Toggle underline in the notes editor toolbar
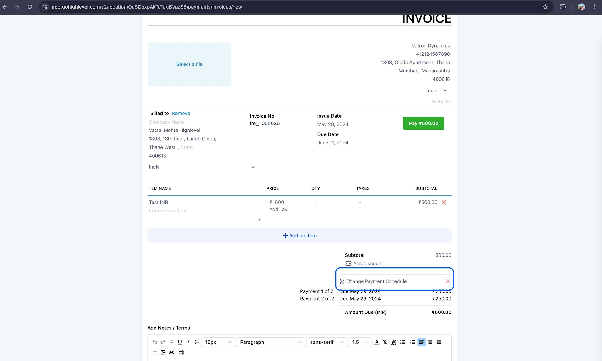The width and height of the screenshot is (602, 361). click(x=180, y=342)
